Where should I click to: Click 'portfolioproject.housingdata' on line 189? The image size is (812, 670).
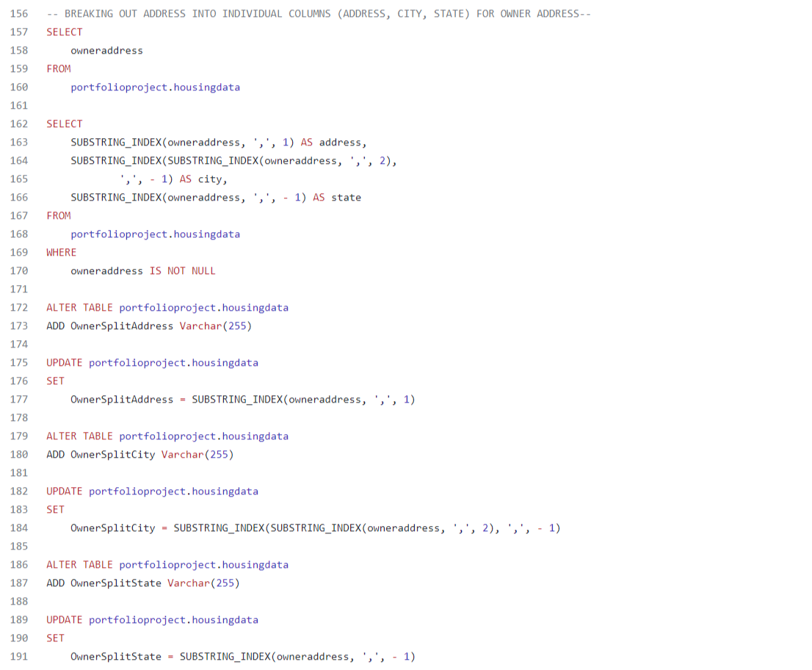(x=173, y=620)
